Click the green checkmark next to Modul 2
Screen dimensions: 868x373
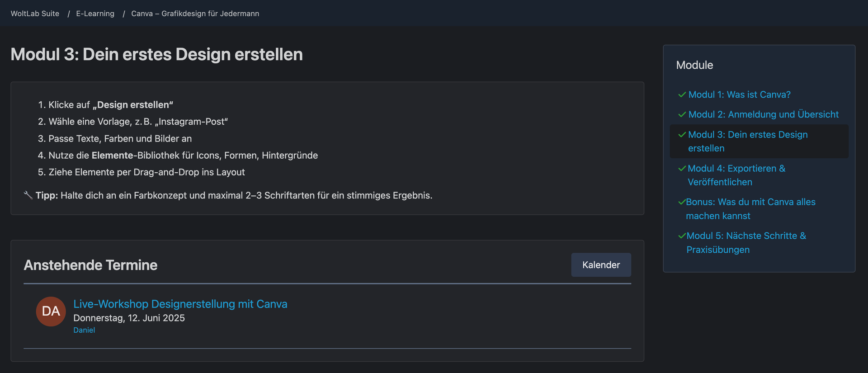pyautogui.click(x=682, y=114)
